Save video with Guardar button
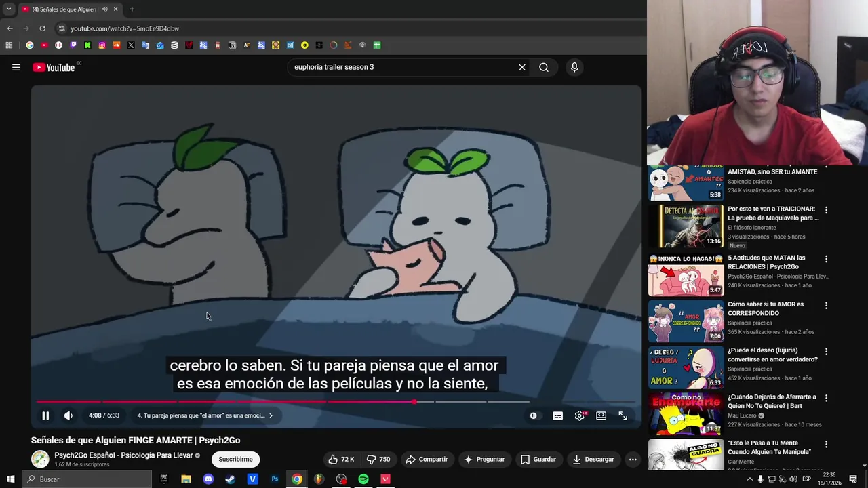Screen dimensions: 868x488 pos(538,459)
